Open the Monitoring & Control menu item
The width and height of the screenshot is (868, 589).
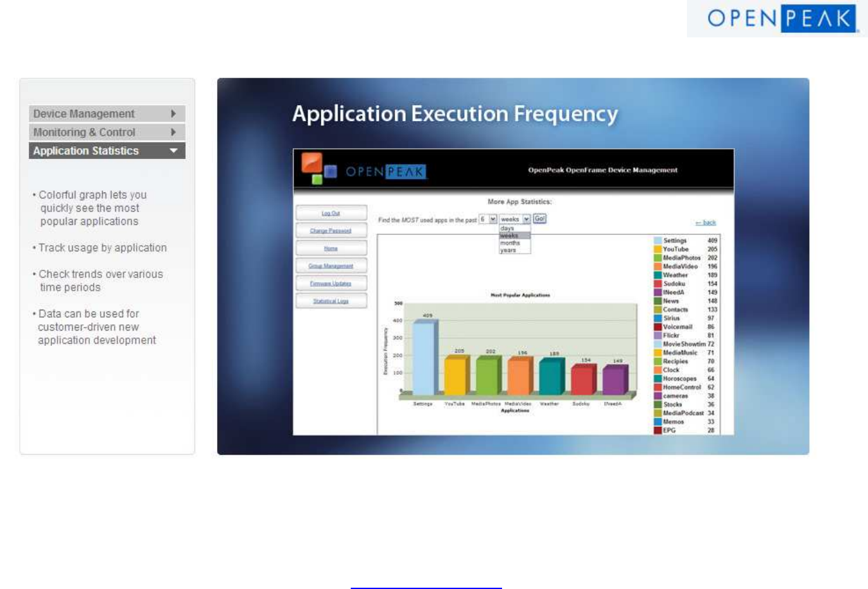pos(107,132)
